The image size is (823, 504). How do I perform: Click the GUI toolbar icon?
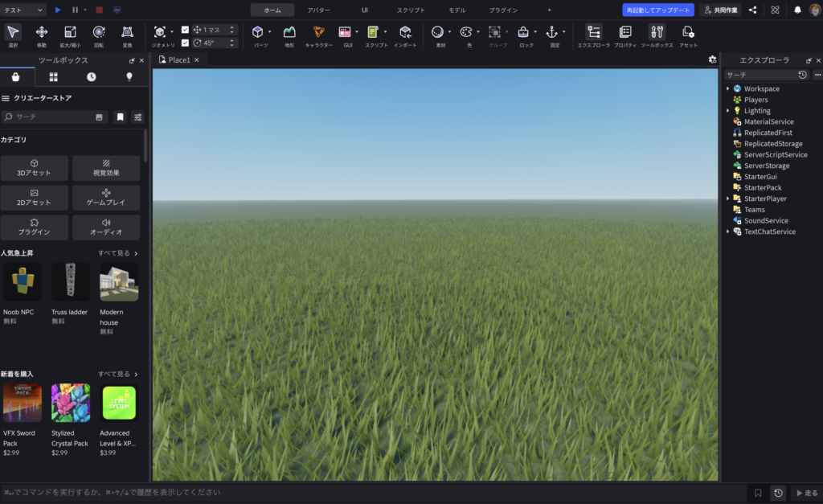[344, 32]
